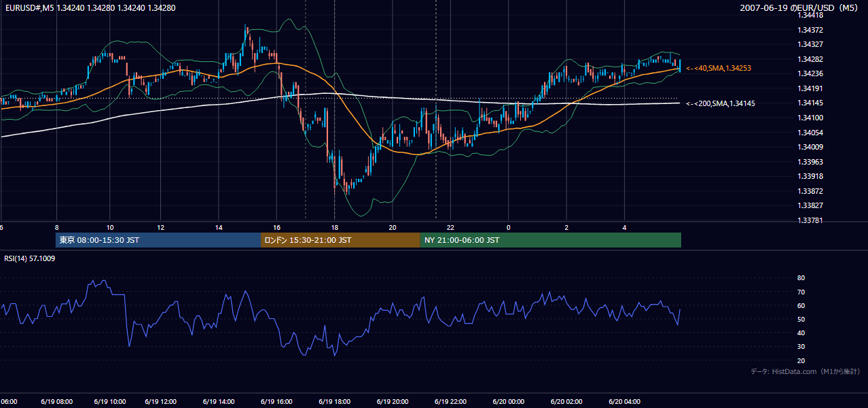Click price axis value 1.34372
Screen dimensions: 868x408
(x=811, y=30)
